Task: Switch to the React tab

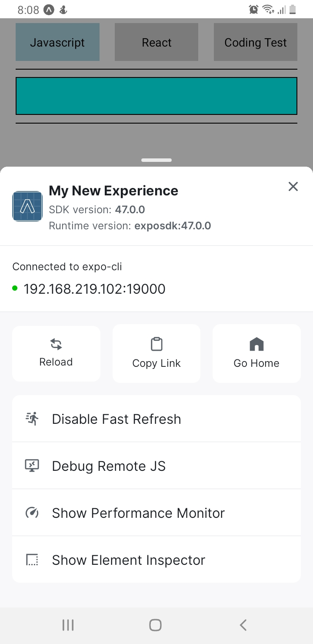Action: 156,42
